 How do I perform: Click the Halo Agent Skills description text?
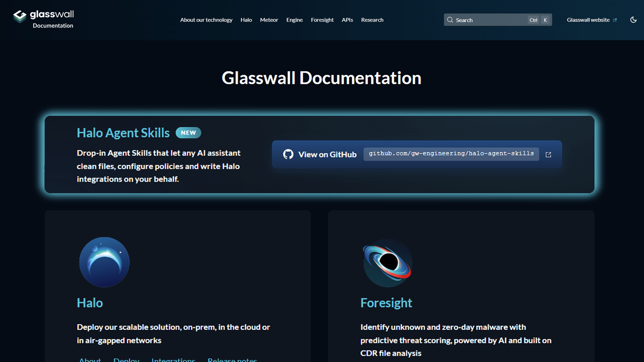[159, 166]
